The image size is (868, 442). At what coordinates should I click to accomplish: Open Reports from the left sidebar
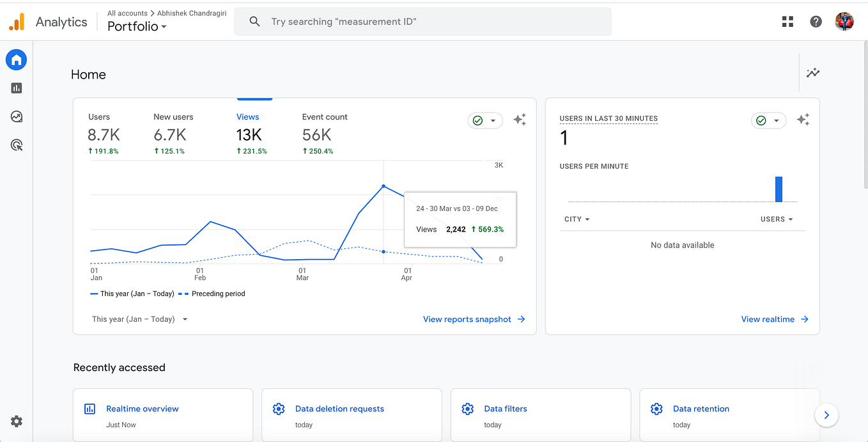point(15,88)
